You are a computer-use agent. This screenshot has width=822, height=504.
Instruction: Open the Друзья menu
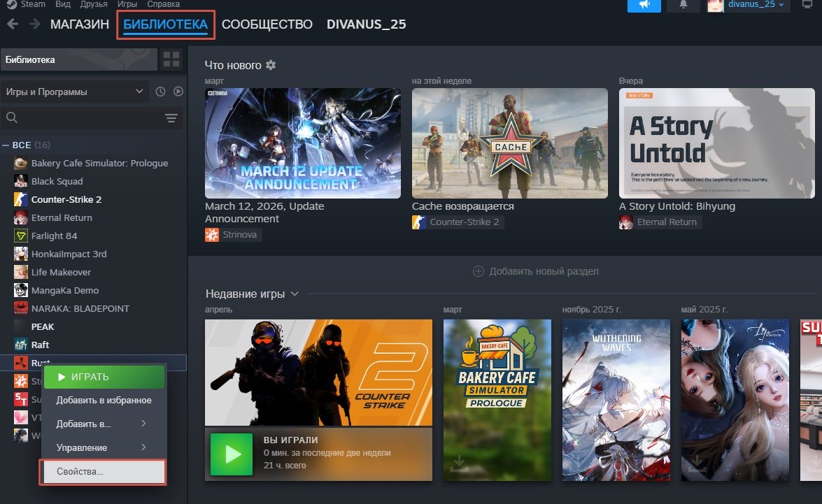pyautogui.click(x=94, y=4)
